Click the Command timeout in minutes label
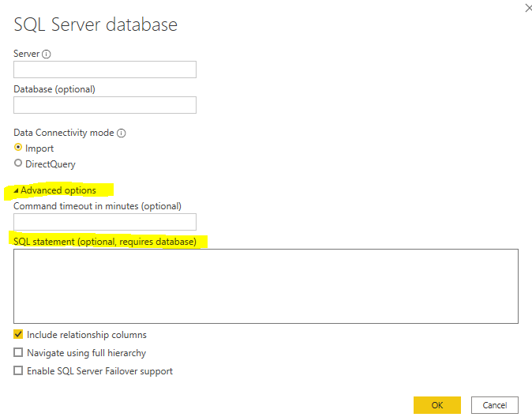Viewport: 532px width, 417px height. [x=97, y=206]
